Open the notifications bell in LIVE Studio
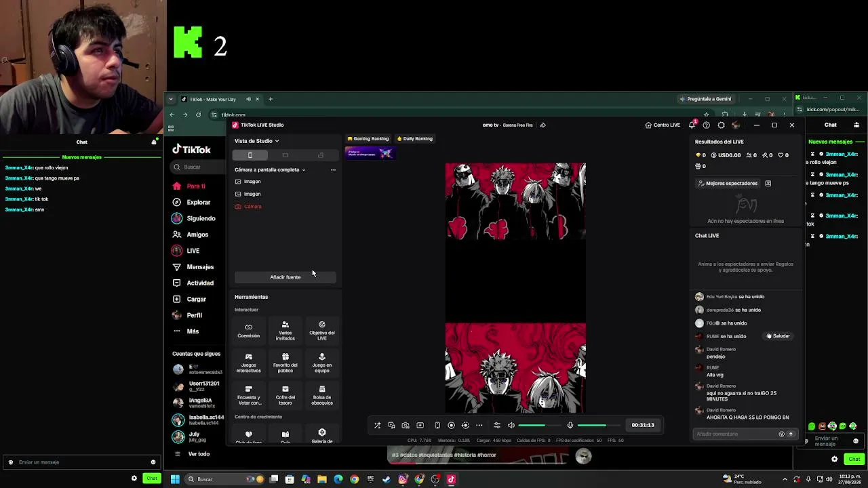The width and height of the screenshot is (868, 488). pyautogui.click(x=692, y=125)
